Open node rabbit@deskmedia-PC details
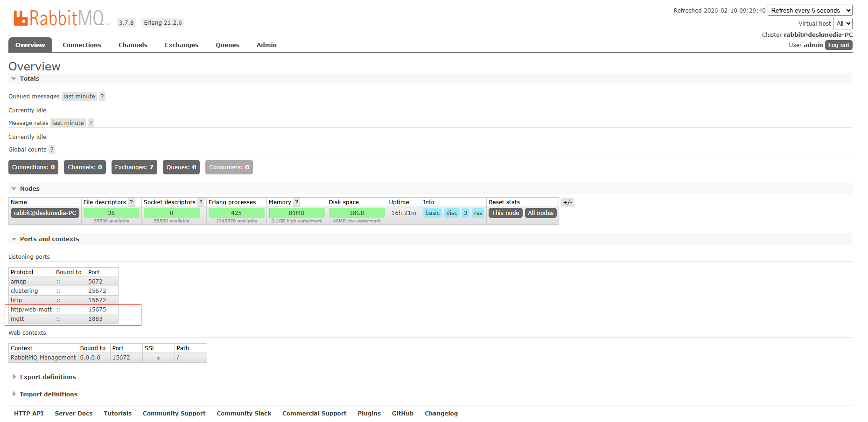 tap(45, 213)
